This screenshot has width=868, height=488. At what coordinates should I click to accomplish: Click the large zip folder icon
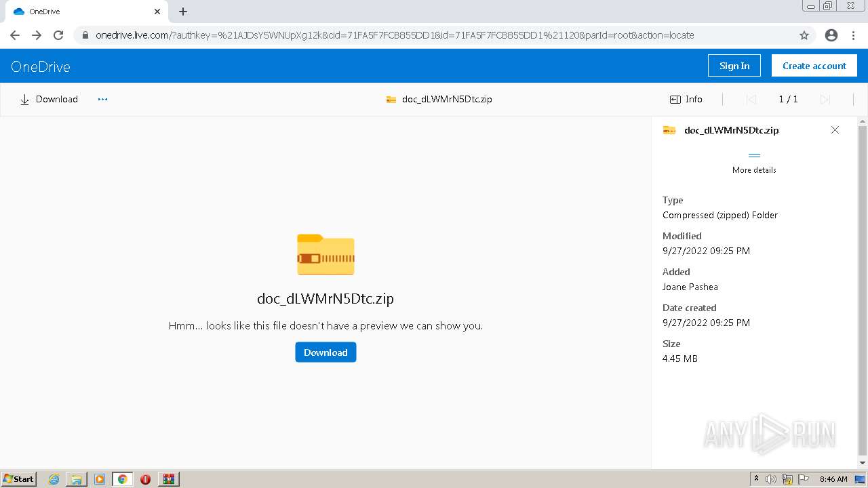325,254
